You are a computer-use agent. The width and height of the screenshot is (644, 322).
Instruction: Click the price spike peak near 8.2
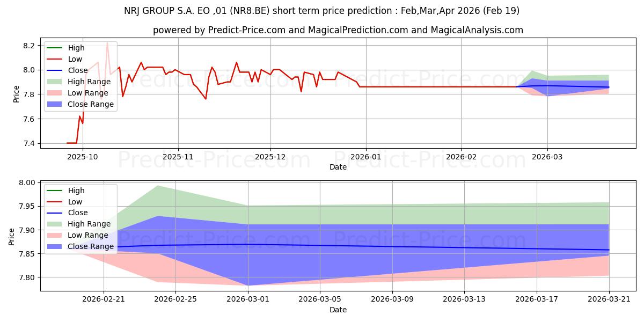coord(107,42)
